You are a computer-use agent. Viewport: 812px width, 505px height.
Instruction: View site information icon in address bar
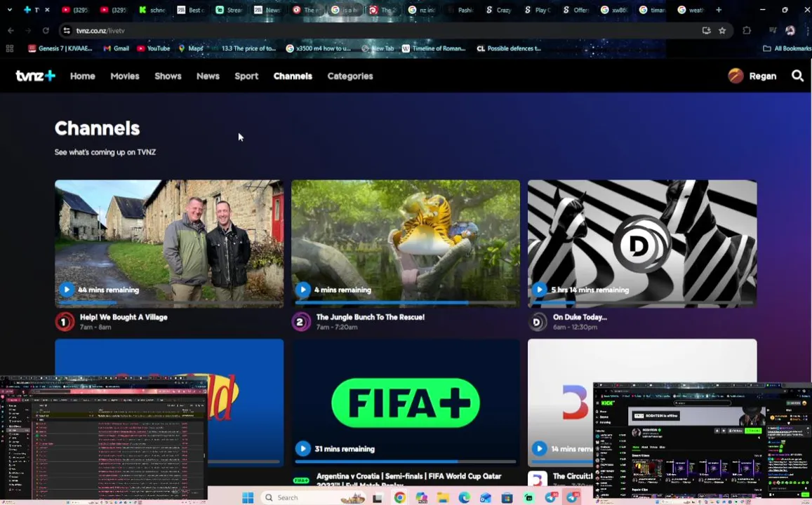click(67, 31)
